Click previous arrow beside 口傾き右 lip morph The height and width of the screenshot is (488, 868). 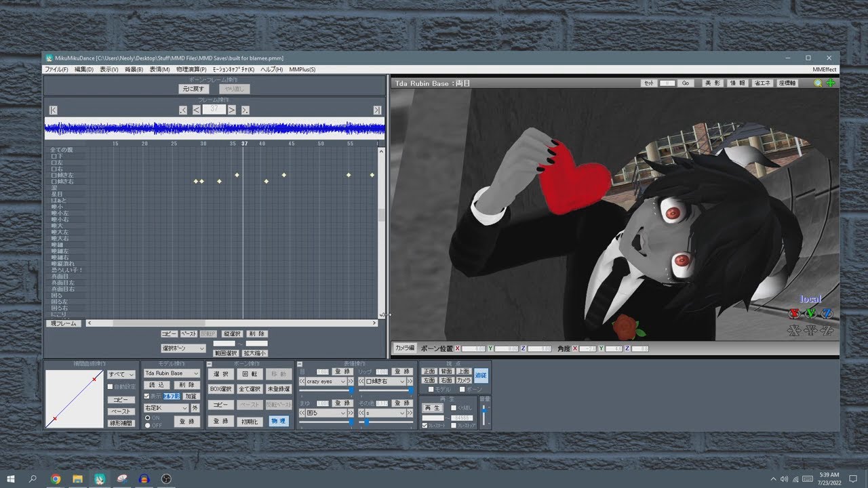tap(361, 382)
